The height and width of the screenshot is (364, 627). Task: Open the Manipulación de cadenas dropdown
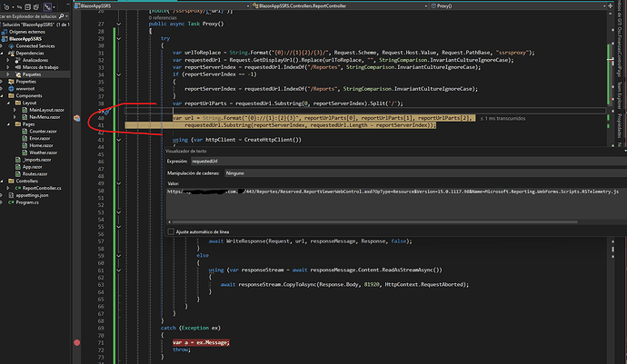(425, 173)
